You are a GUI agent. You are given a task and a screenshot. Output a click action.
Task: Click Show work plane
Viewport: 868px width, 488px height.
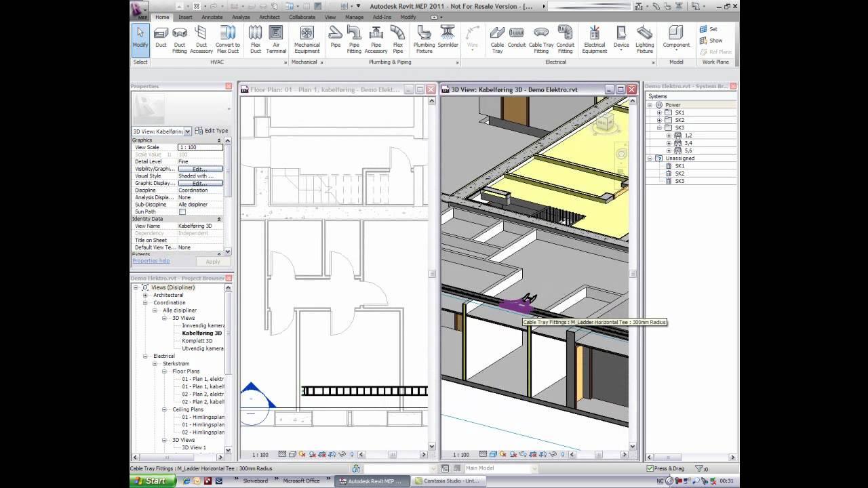pyautogui.click(x=711, y=40)
